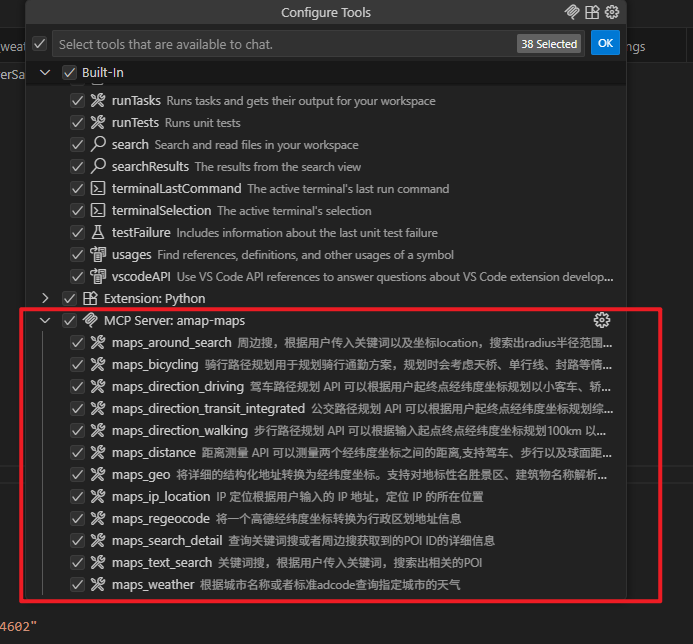Uncheck the testFailure checkbox
This screenshot has height=644, width=693.
click(77, 232)
